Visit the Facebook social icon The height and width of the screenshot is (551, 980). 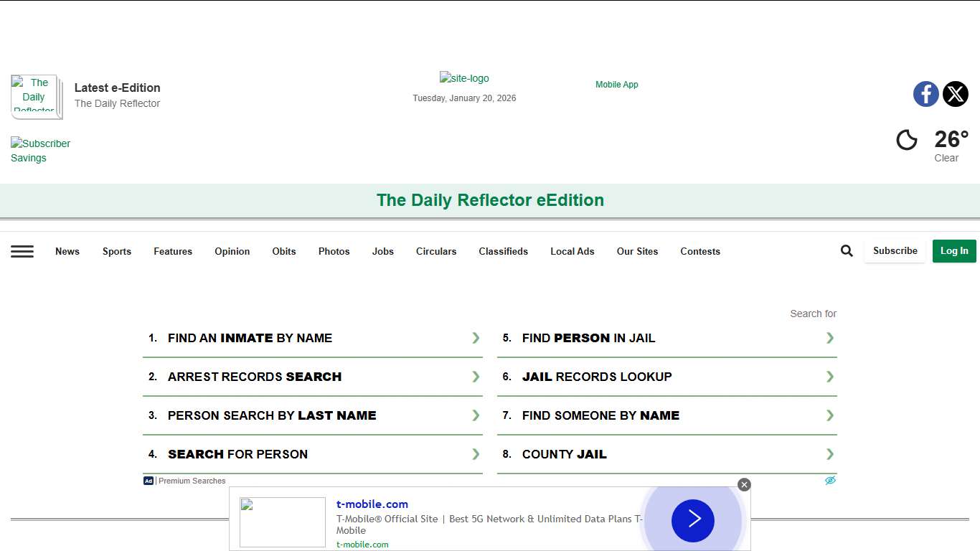(925, 94)
